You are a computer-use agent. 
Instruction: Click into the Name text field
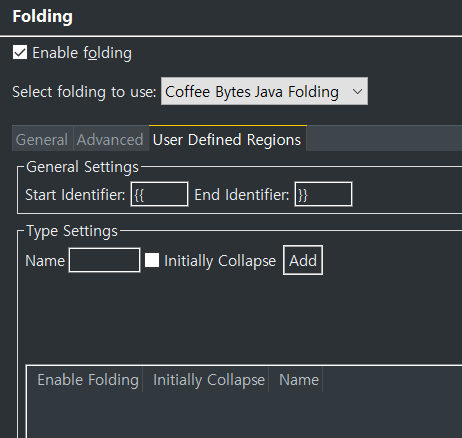tap(104, 260)
